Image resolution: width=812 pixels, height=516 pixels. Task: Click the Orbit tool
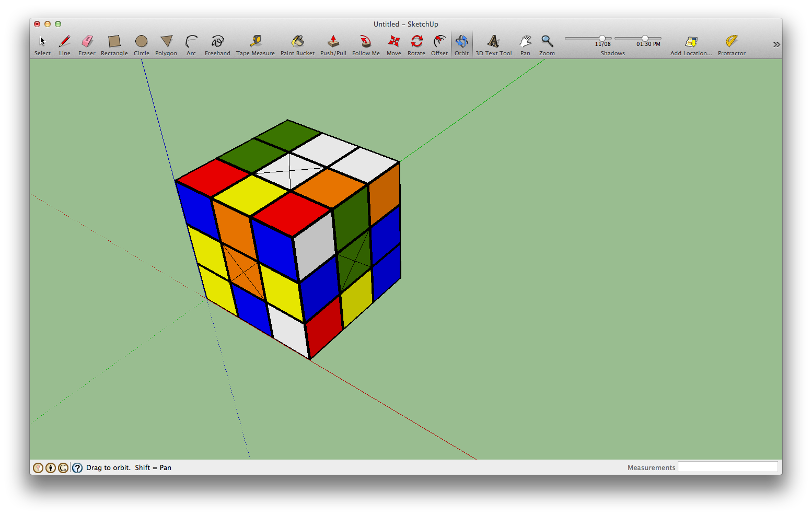tap(461, 45)
